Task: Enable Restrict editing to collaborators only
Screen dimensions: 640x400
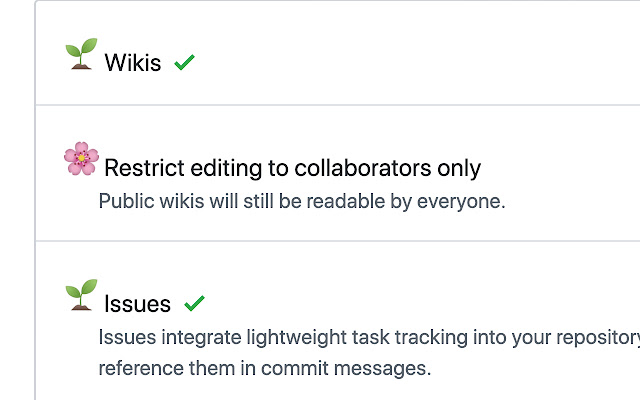Action: click(292, 168)
